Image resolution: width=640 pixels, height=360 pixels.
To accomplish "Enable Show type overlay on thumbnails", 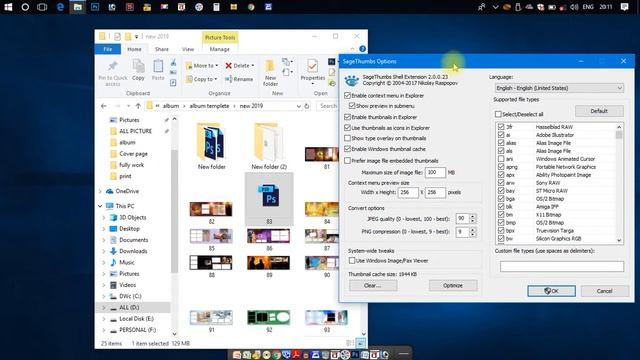I will (347, 138).
